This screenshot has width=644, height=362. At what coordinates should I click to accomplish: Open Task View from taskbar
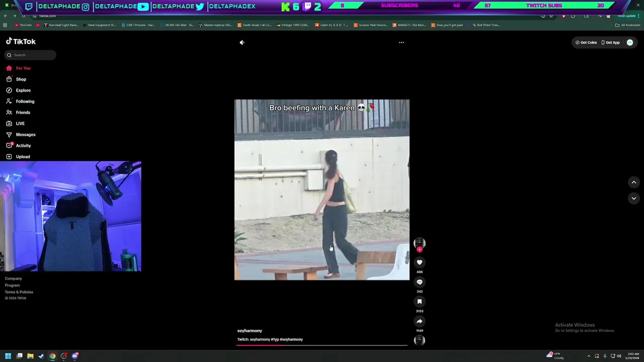[19, 356]
